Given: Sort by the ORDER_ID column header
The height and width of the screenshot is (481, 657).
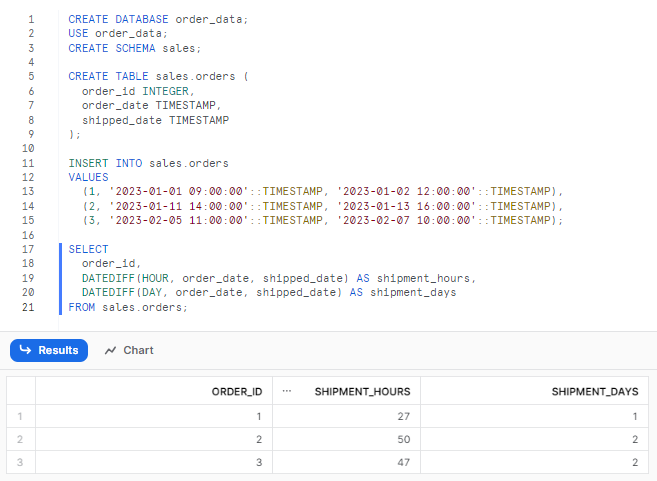Looking at the screenshot, I should pos(236,391).
